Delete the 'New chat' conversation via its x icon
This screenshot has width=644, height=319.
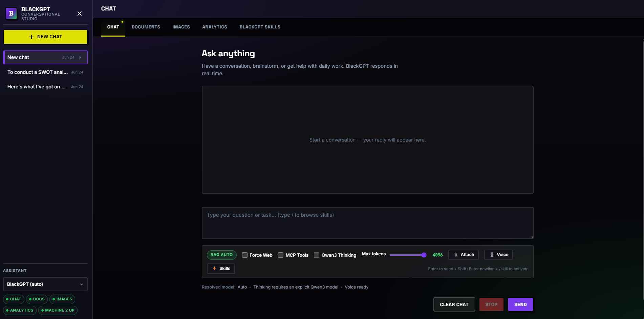80,58
